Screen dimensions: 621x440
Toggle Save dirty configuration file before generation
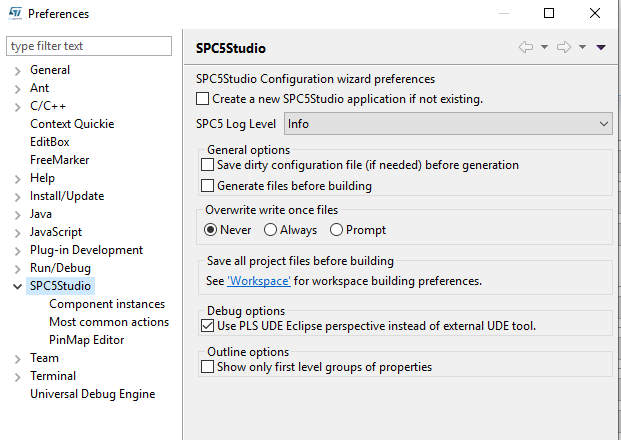208,165
